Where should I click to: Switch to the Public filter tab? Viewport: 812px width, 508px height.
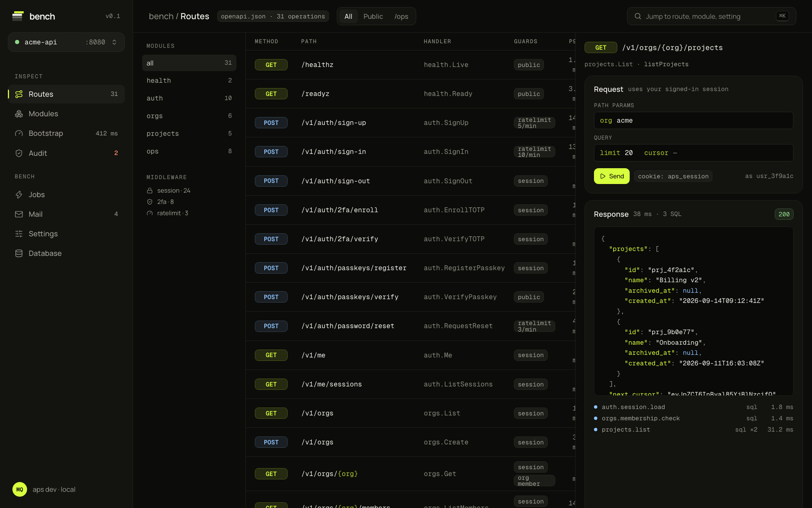pyautogui.click(x=373, y=17)
